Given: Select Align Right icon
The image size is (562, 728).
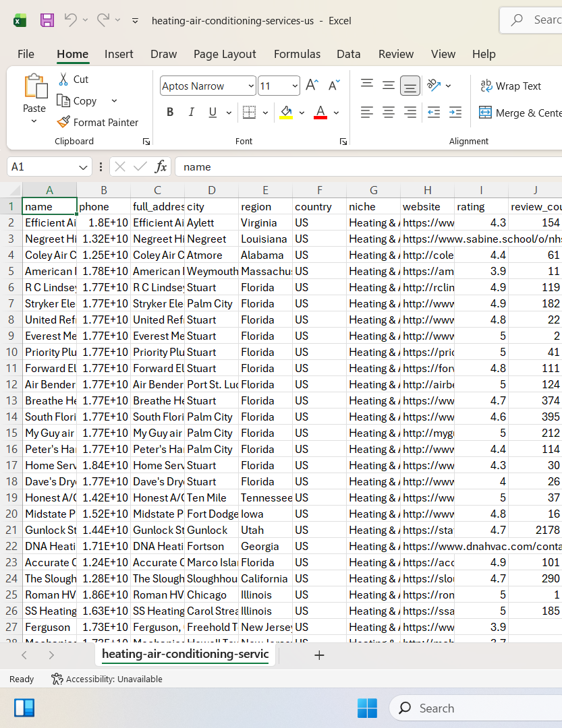Looking at the screenshot, I should click(410, 112).
